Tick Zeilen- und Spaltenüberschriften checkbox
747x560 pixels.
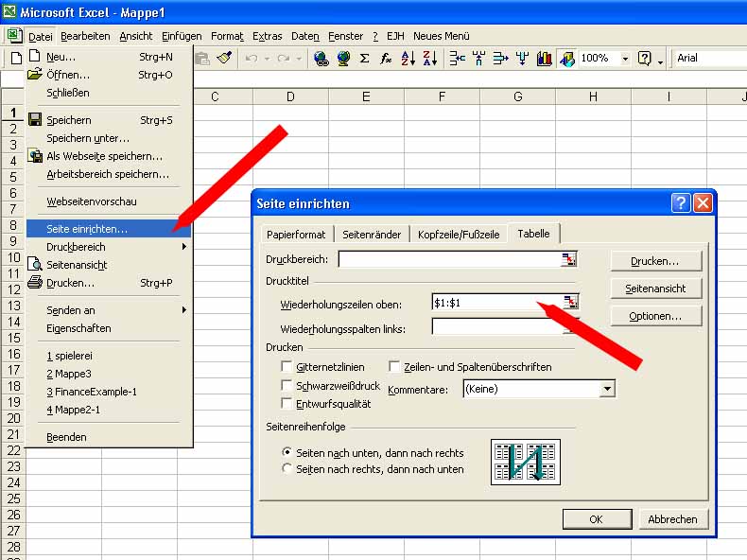tap(394, 366)
